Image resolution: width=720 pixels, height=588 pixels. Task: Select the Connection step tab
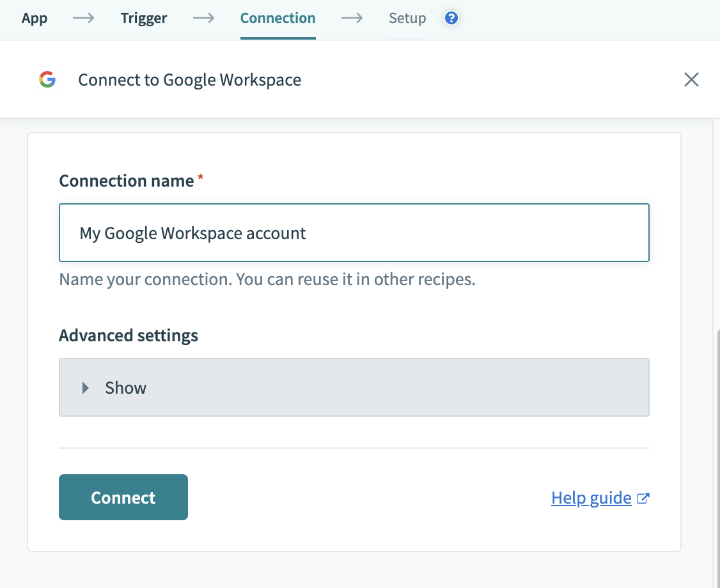[278, 19]
